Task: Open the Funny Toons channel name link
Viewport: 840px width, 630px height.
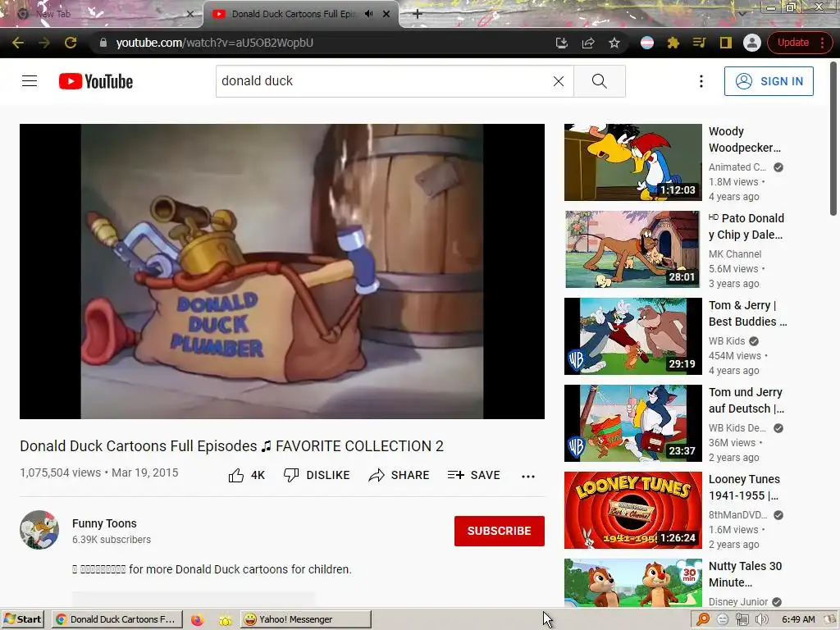Action: pyautogui.click(x=104, y=523)
